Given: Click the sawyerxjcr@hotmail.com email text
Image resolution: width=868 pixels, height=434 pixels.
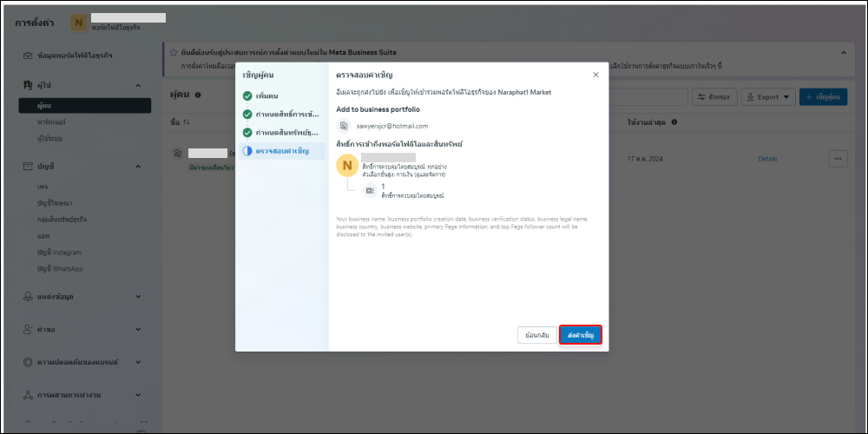Looking at the screenshot, I should [392, 126].
